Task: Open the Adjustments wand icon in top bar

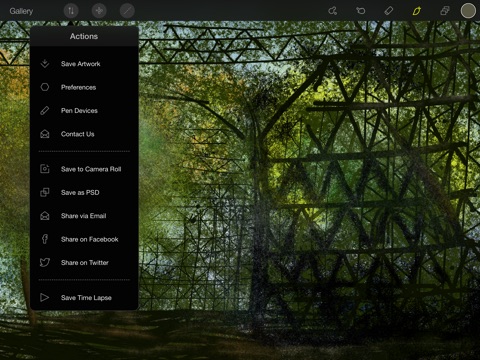Action: [x=127, y=11]
